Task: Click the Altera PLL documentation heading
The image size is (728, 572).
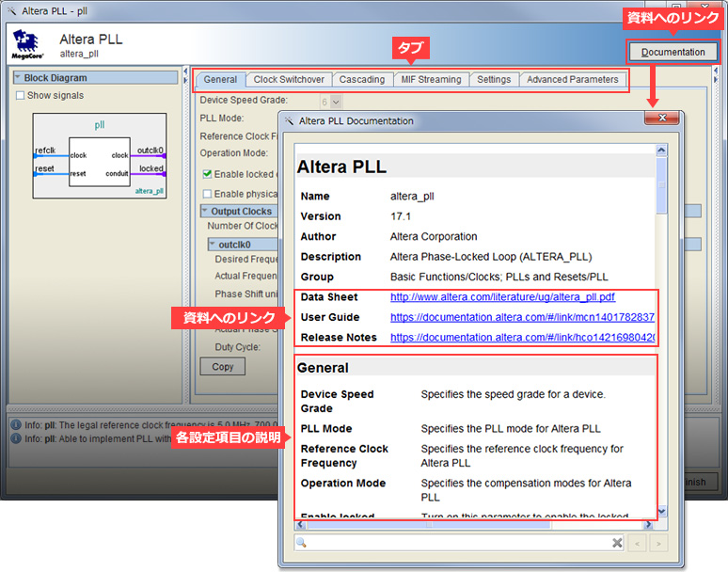Action: tap(341, 167)
